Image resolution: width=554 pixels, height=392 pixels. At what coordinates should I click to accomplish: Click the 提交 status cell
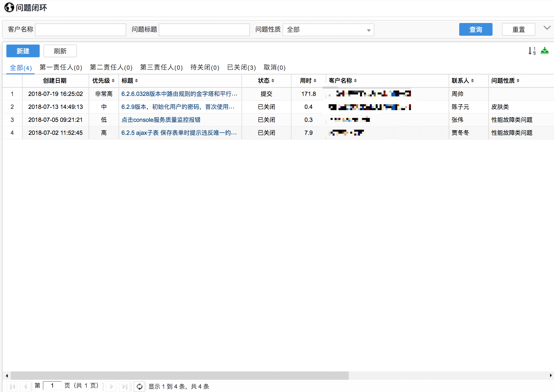pyautogui.click(x=266, y=94)
